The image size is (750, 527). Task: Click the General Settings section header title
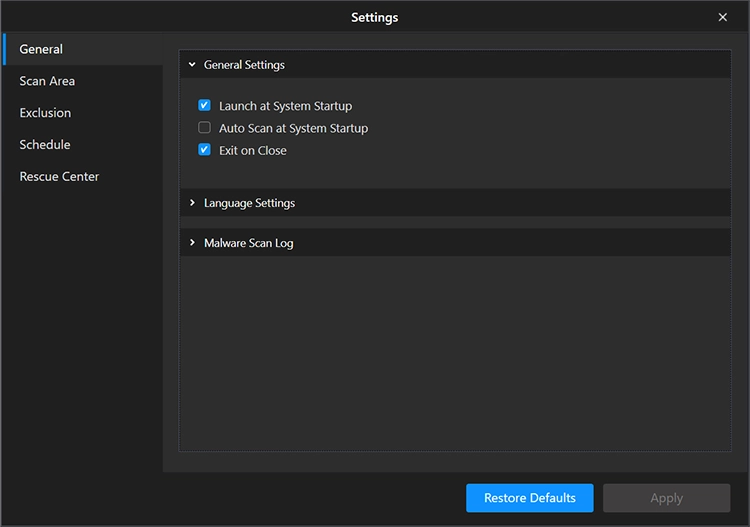tap(244, 65)
